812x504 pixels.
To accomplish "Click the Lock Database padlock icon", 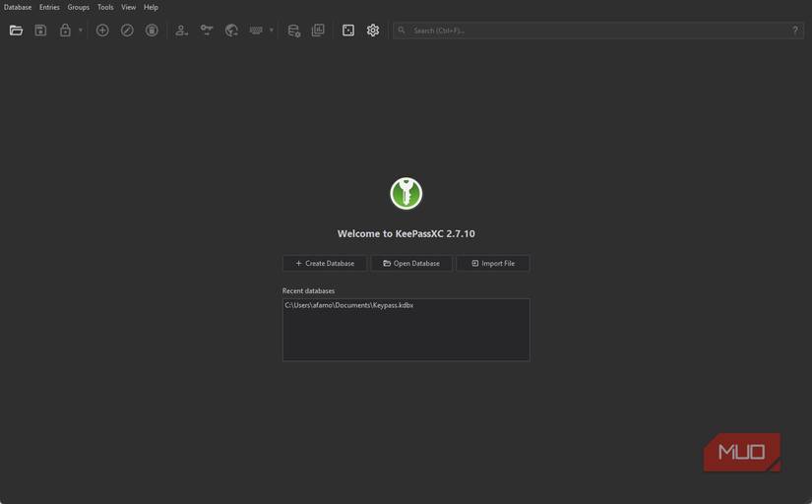I will click(65, 31).
